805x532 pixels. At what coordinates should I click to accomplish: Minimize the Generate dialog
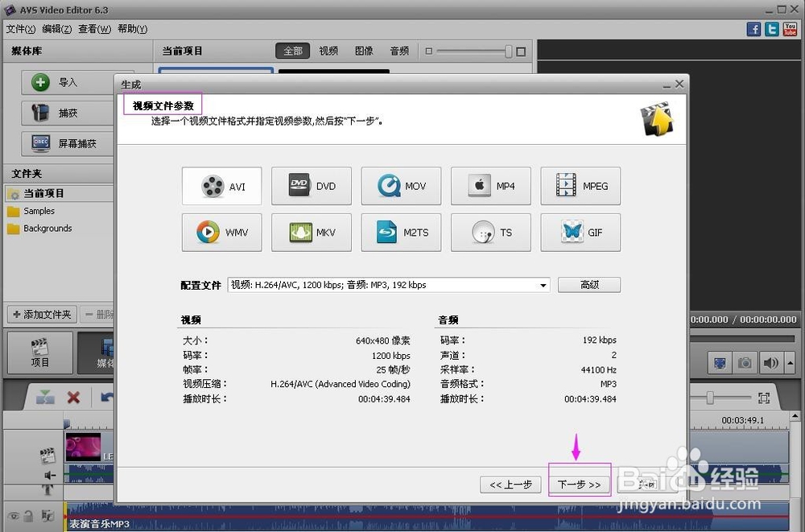click(667, 85)
